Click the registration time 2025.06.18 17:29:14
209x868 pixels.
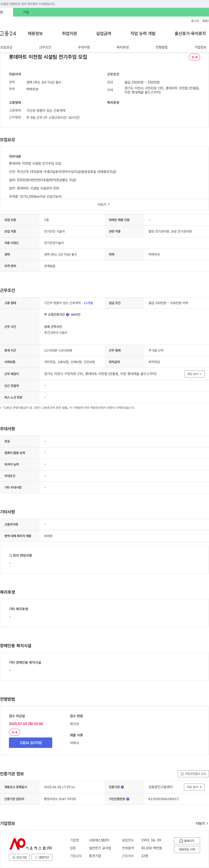pyautogui.click(x=59, y=787)
